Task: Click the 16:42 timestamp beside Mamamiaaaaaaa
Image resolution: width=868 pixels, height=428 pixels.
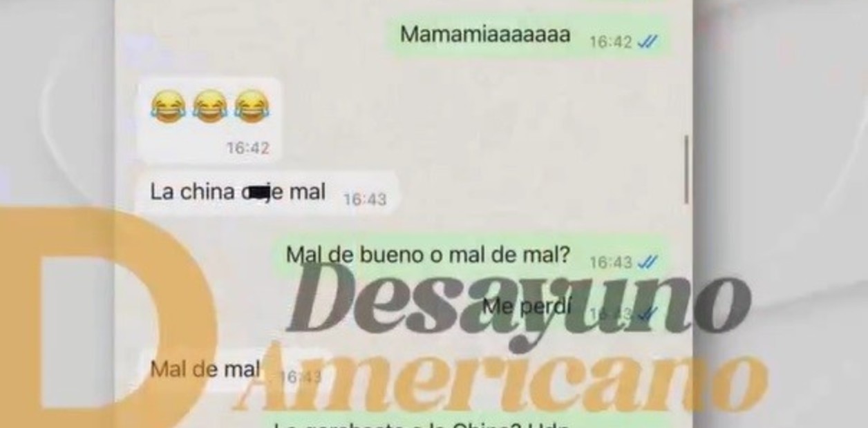Action: (611, 42)
